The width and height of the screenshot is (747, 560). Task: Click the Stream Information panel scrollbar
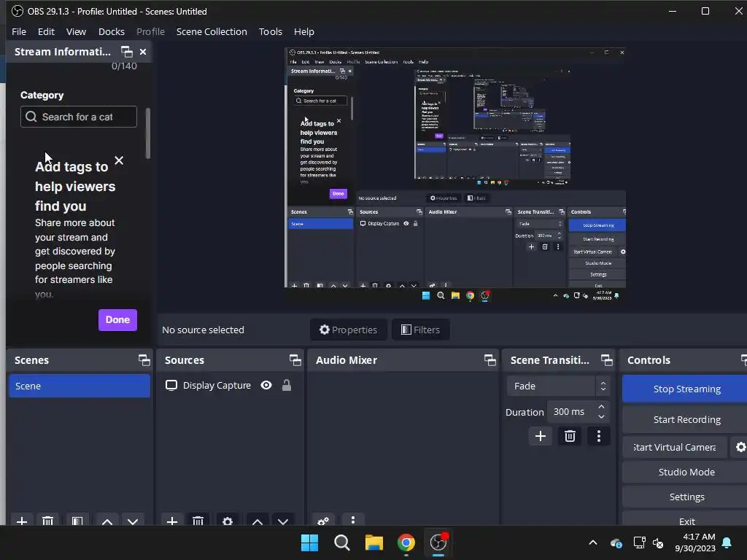148,133
